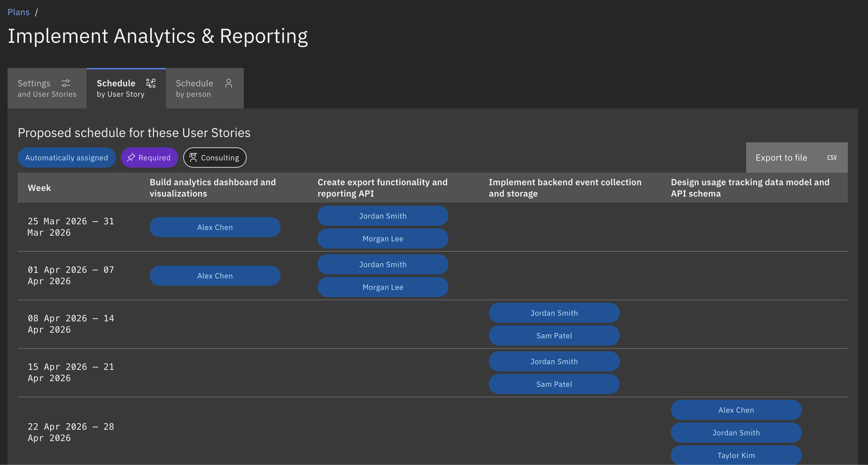868x465 pixels.
Task: Select Jordan Smith in 22 Apr week
Action: (x=736, y=433)
